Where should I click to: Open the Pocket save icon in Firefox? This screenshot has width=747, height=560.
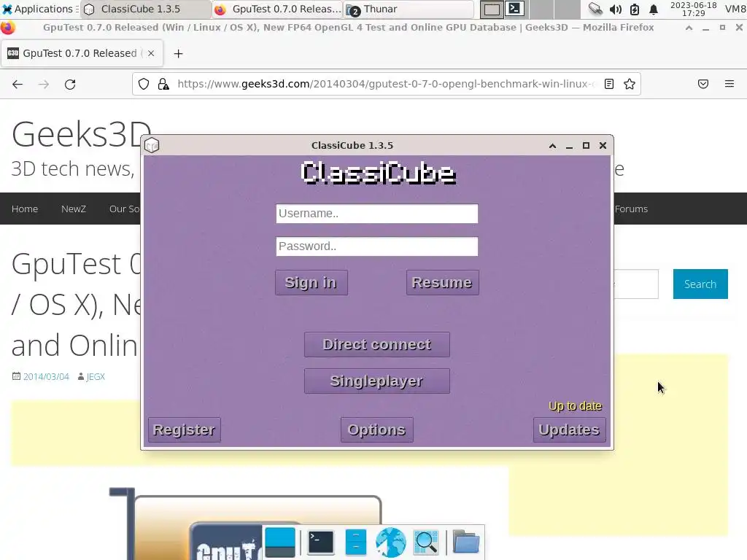pos(703,84)
